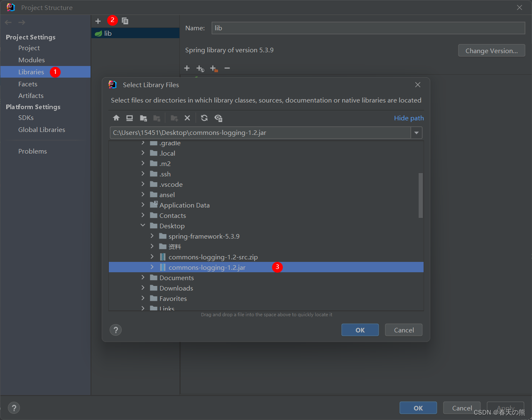532x420 pixels.
Task: Select Libraries in the sidebar
Action: point(31,72)
